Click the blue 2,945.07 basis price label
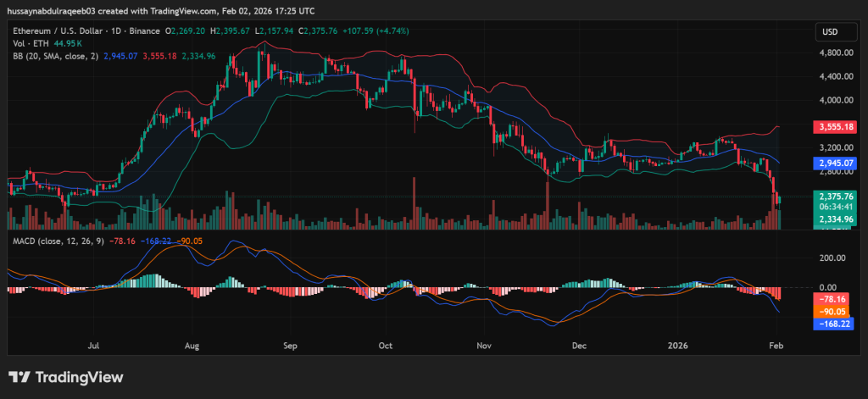The height and width of the screenshot is (399, 868). pyautogui.click(x=832, y=163)
